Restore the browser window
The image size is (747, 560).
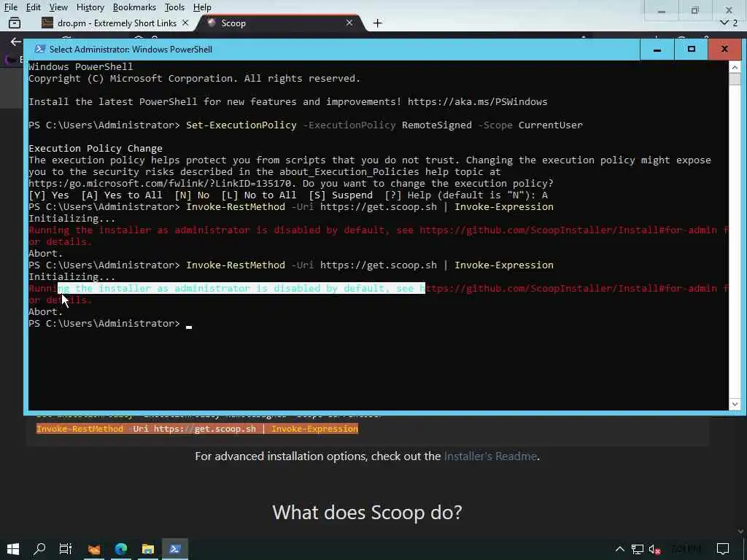695,10
